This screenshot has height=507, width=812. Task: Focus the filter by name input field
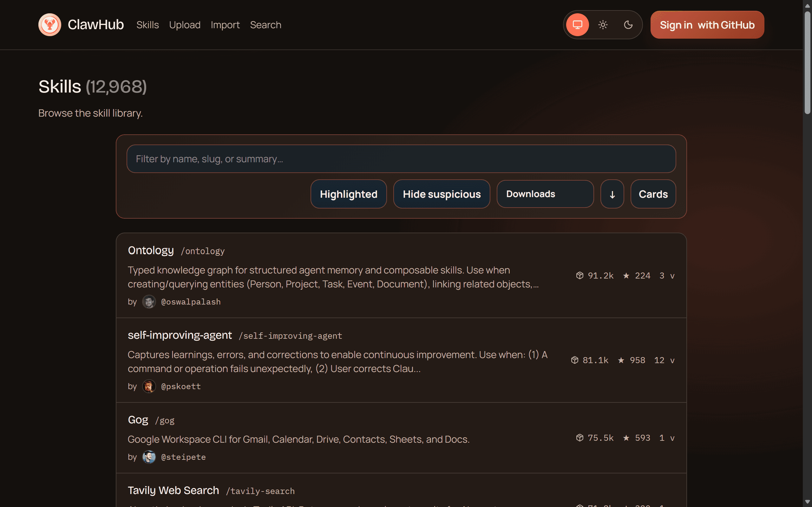401,159
